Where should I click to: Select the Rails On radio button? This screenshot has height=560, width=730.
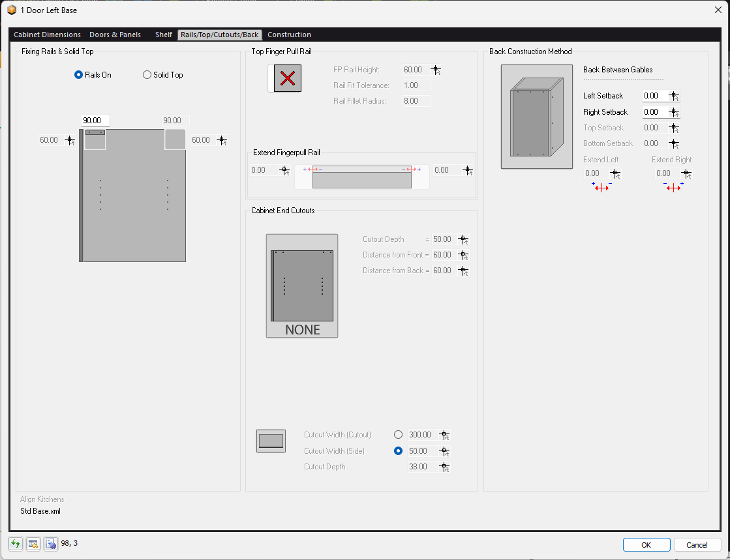click(x=79, y=75)
